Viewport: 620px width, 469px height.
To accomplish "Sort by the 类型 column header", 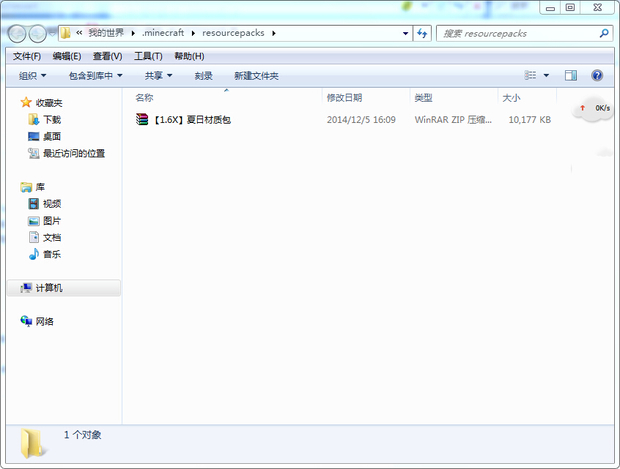I will tap(423, 98).
